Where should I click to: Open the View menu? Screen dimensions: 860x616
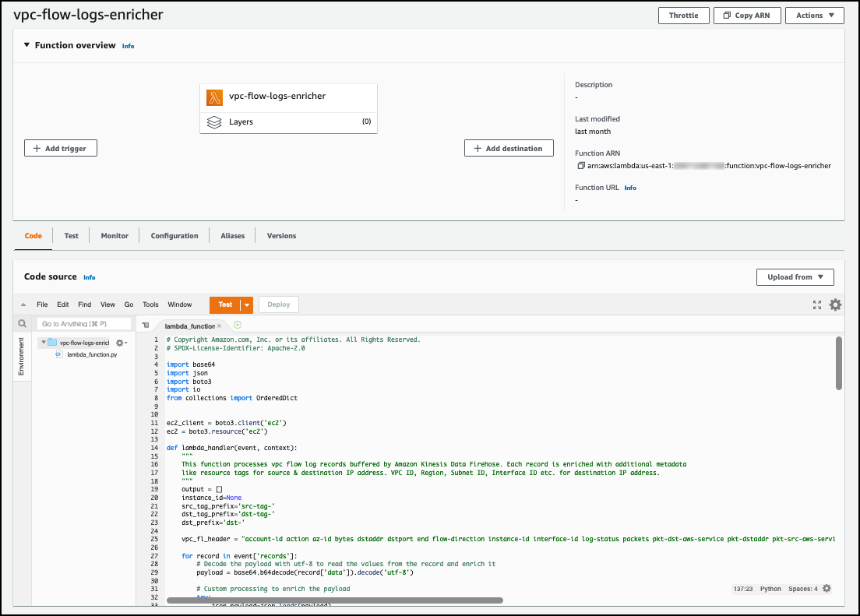click(x=107, y=304)
